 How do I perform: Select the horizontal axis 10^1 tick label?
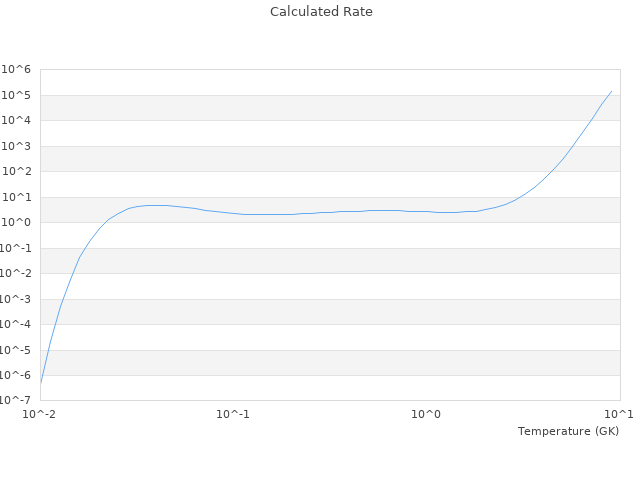tap(620, 414)
